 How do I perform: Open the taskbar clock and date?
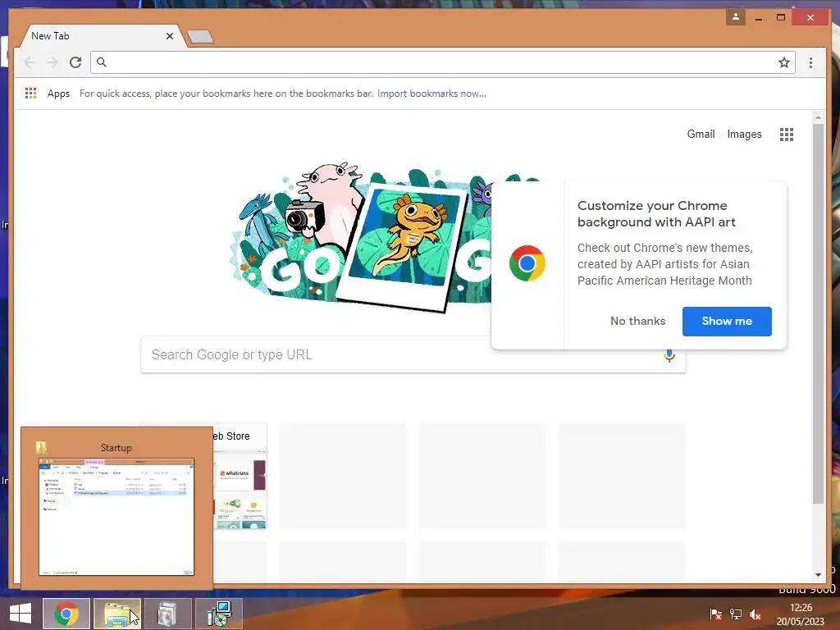(x=801, y=614)
